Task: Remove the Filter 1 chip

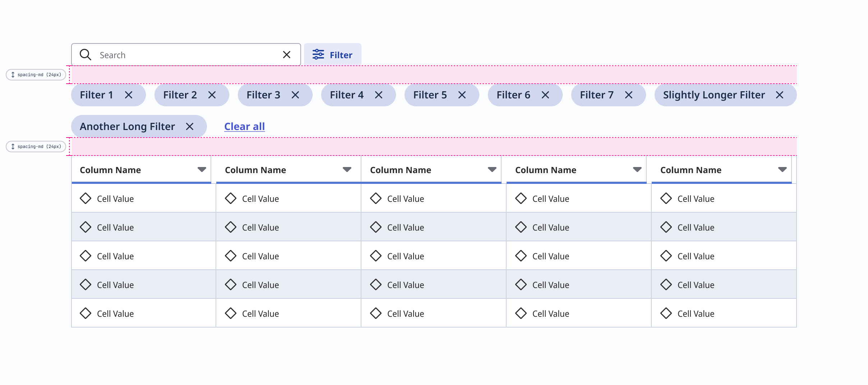Action: 129,95
